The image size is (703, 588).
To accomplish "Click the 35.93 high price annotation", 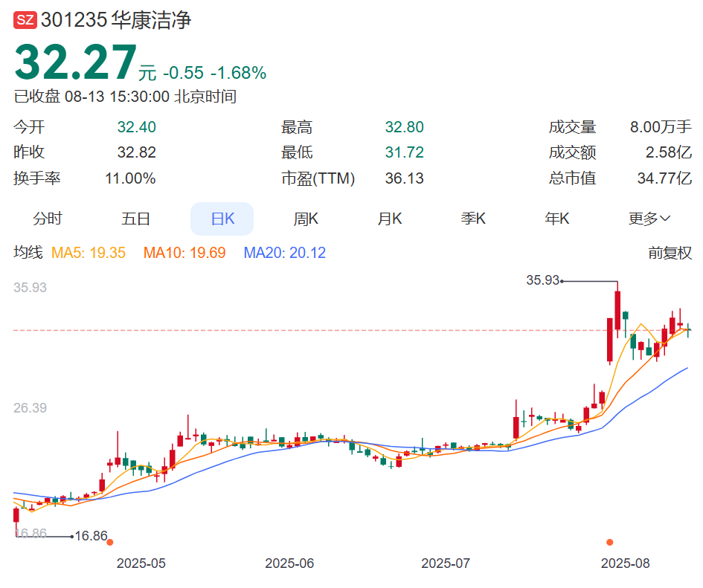I will coord(543,280).
